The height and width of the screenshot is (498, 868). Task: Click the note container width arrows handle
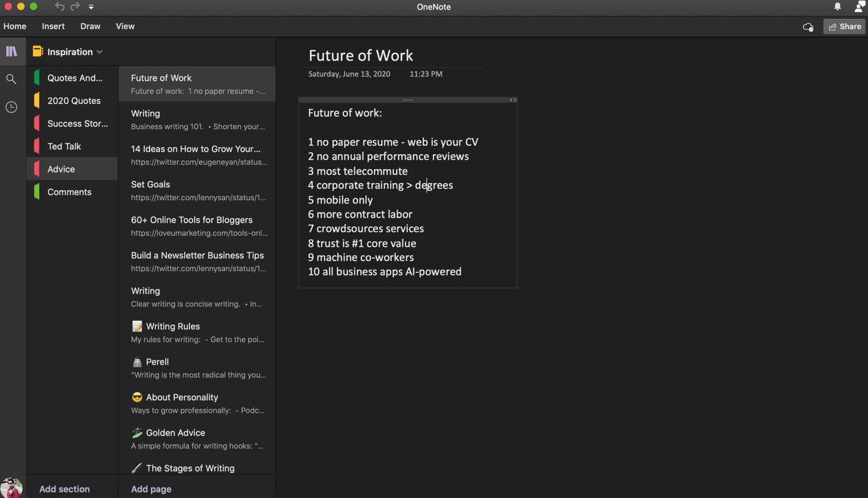pyautogui.click(x=513, y=100)
